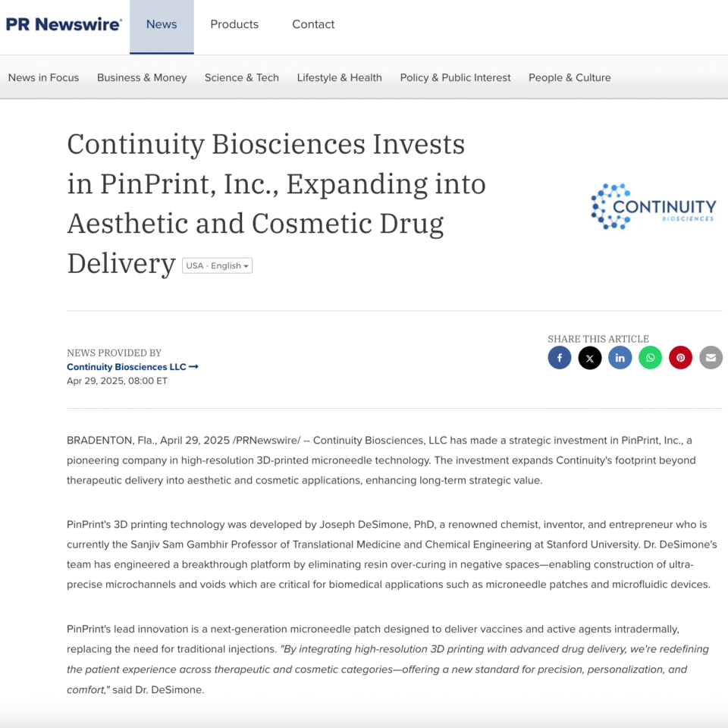Screen dimensions: 728x728
Task: Email this article using envelope icon
Action: [711, 357]
